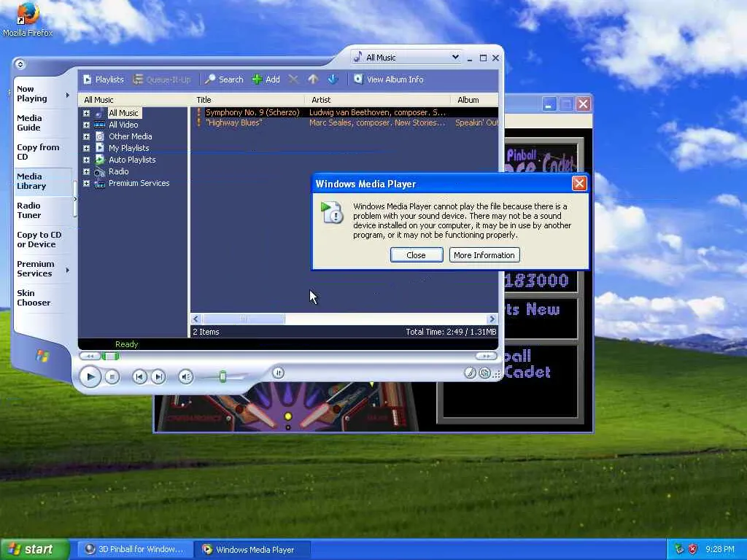Click the Album column header
747x560 pixels.
point(474,100)
